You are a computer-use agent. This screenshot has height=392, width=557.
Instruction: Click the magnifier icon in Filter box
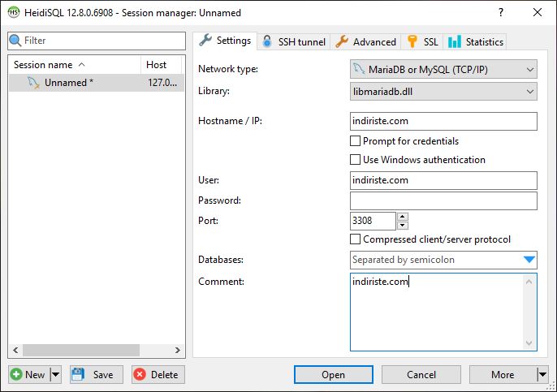click(15, 41)
